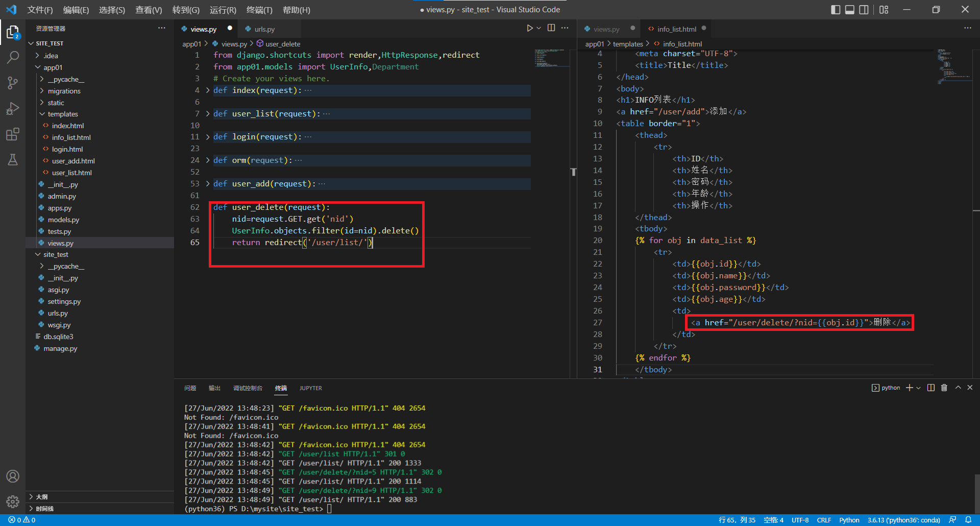Split the left editor group
Image resolution: width=980 pixels, height=526 pixels.
point(551,28)
